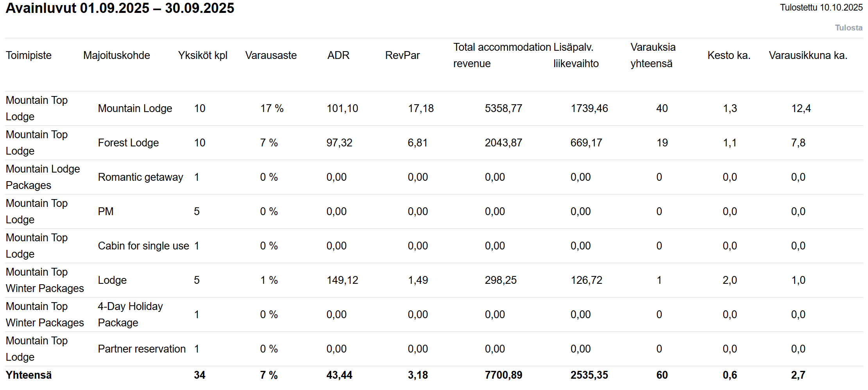Click the Avainluvut report title
The width and height of the screenshot is (868, 390).
(120, 8)
